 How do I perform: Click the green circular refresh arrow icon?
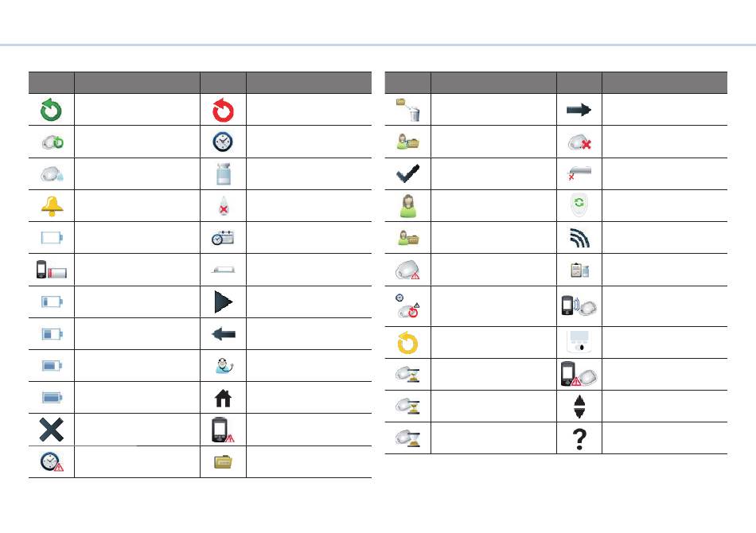(51, 110)
